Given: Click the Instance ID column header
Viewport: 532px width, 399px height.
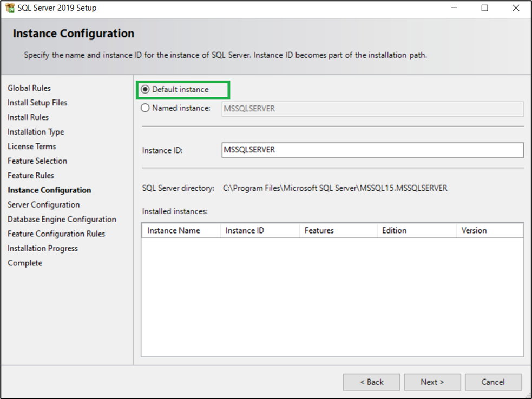Looking at the screenshot, I should [260, 230].
